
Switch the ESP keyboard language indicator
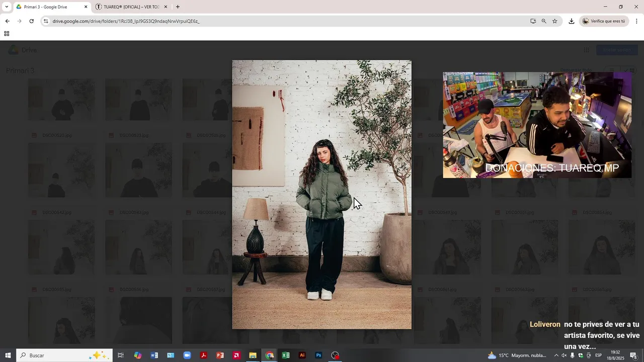click(x=598, y=355)
